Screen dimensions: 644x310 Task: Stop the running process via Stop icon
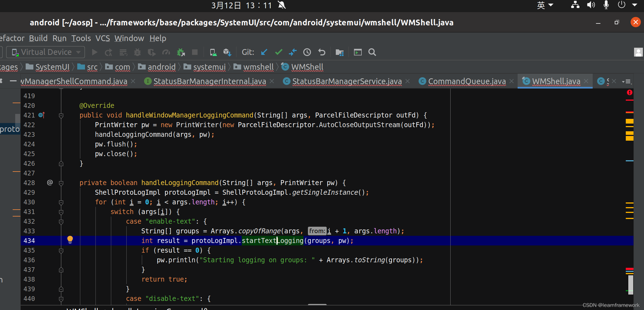195,52
